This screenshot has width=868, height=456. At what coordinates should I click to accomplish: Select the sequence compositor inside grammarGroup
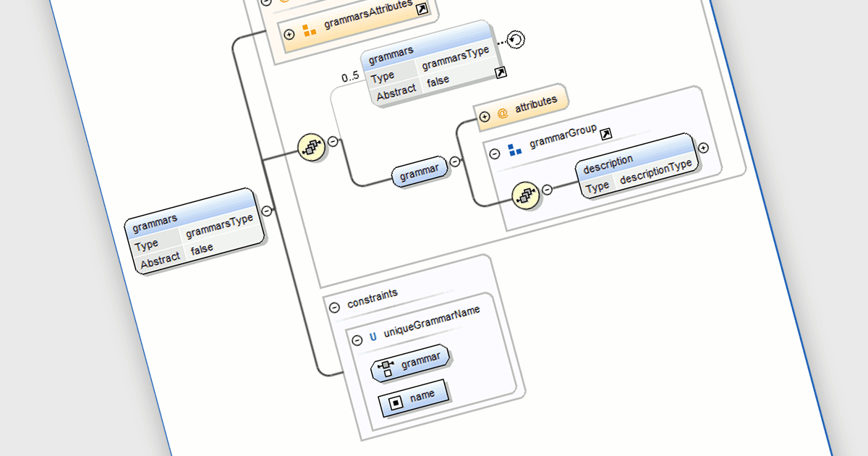pyautogui.click(x=524, y=194)
